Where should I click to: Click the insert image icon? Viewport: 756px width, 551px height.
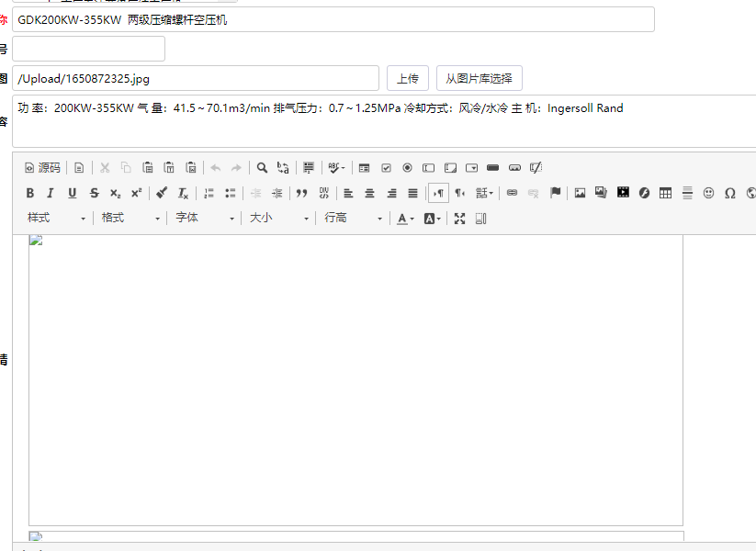[580, 193]
